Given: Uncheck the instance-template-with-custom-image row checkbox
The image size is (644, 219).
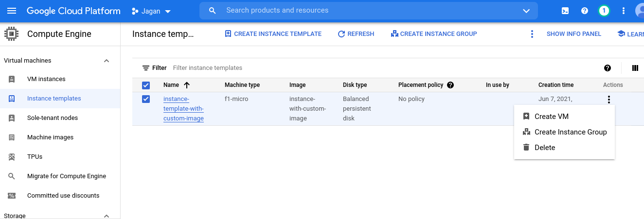Looking at the screenshot, I should 146,99.
